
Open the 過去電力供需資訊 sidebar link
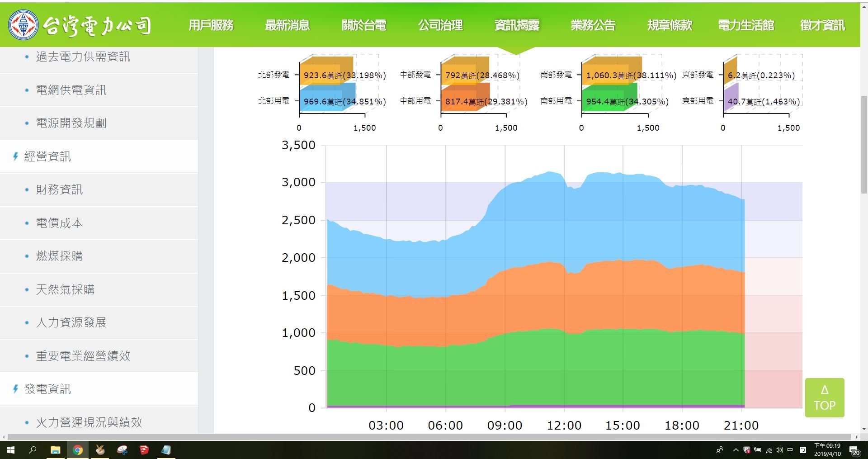[83, 57]
